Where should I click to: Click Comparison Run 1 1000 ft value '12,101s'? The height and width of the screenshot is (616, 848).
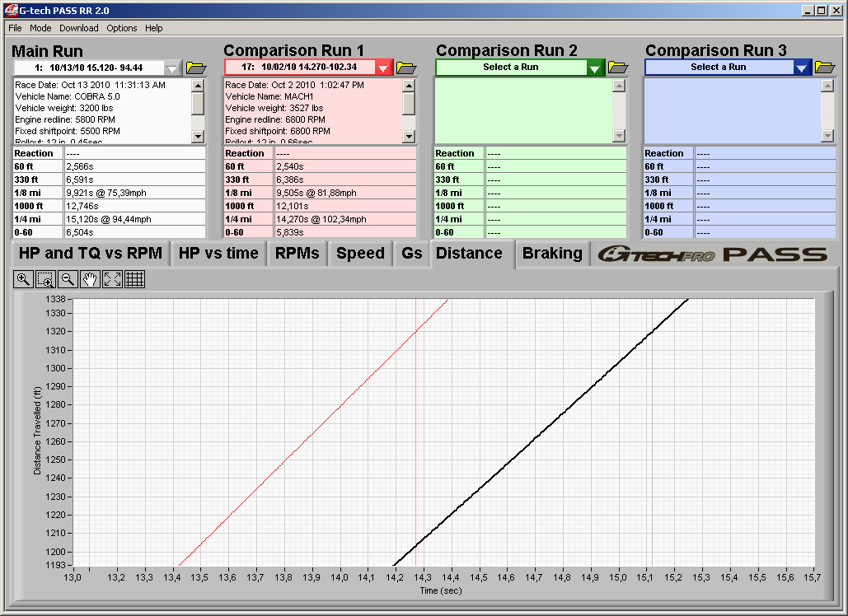[x=293, y=206]
